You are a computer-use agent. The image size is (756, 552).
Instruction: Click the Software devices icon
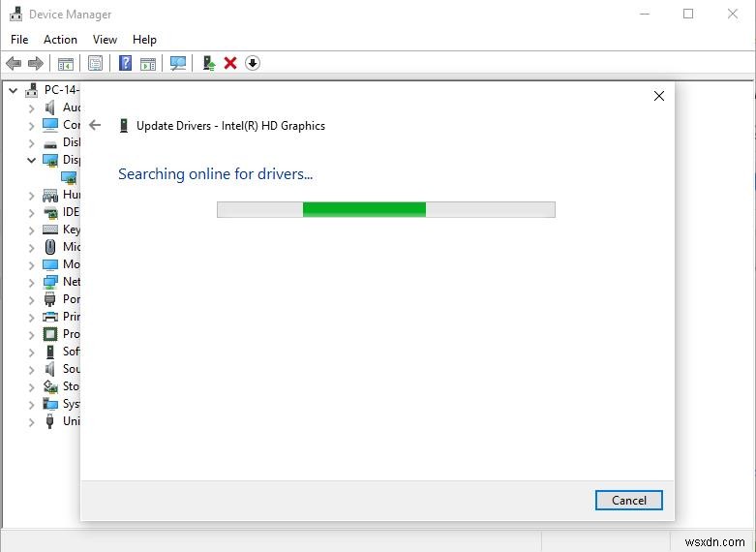(x=50, y=352)
